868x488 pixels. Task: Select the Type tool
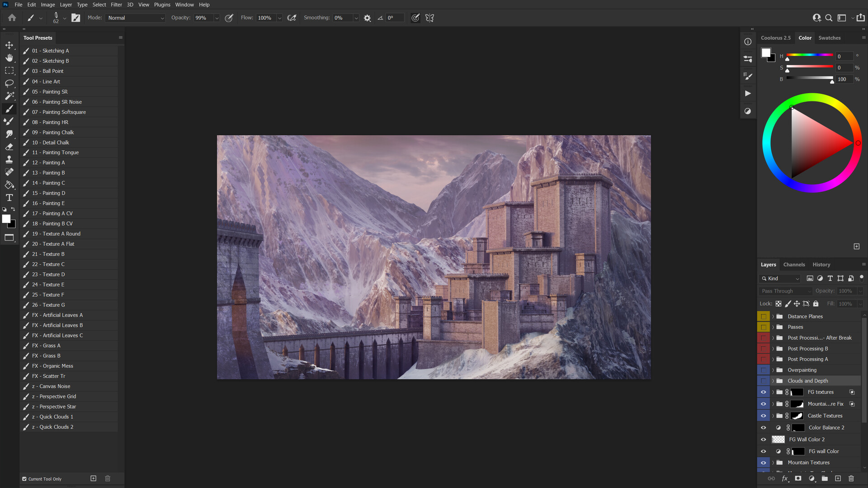[x=9, y=197]
